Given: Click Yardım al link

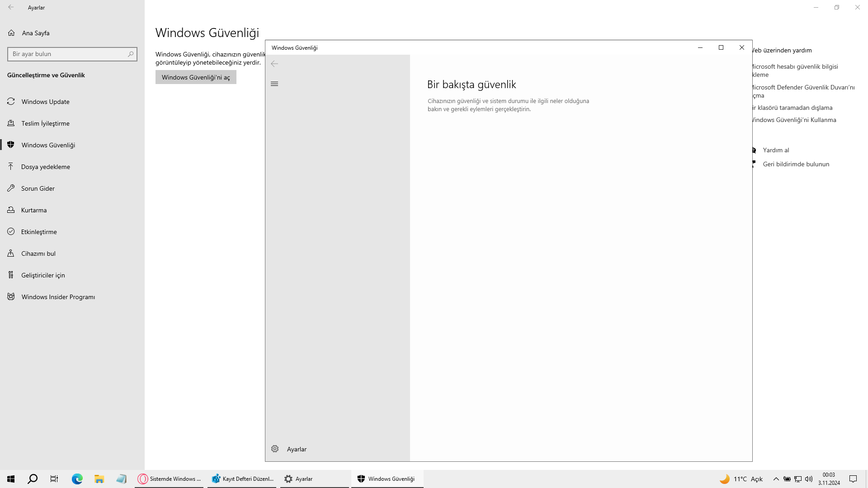Looking at the screenshot, I should click(x=776, y=150).
